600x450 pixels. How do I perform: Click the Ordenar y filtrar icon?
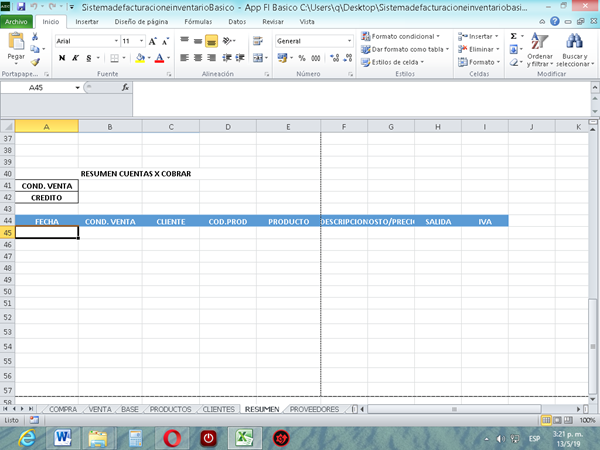tap(540, 44)
